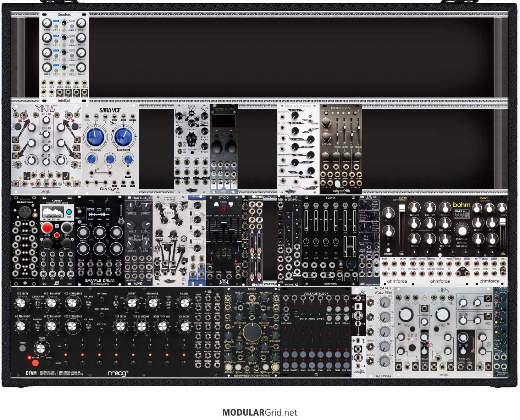Hit the Voltage Block RND SEQ button

click(347, 365)
